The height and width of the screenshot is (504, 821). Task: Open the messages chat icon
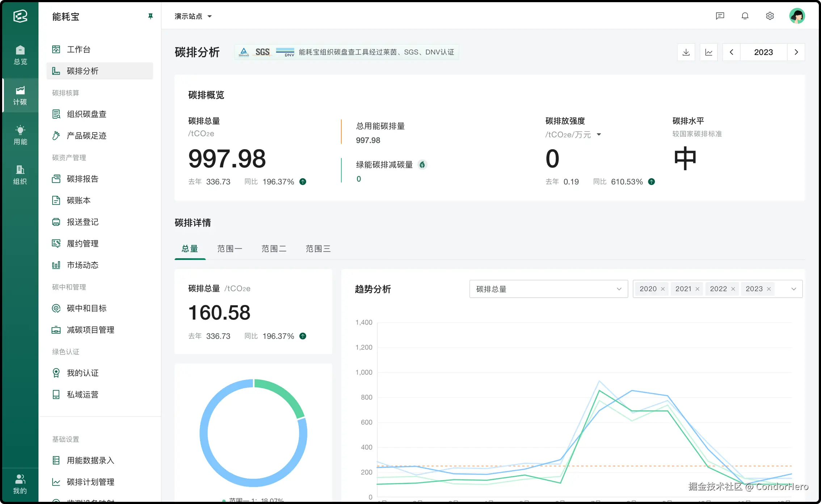tap(720, 16)
